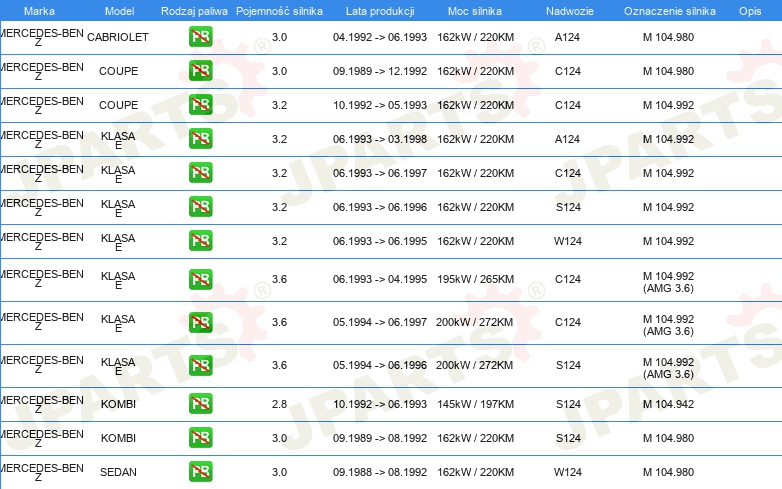Select the CABRIOLET model cell

(x=118, y=37)
